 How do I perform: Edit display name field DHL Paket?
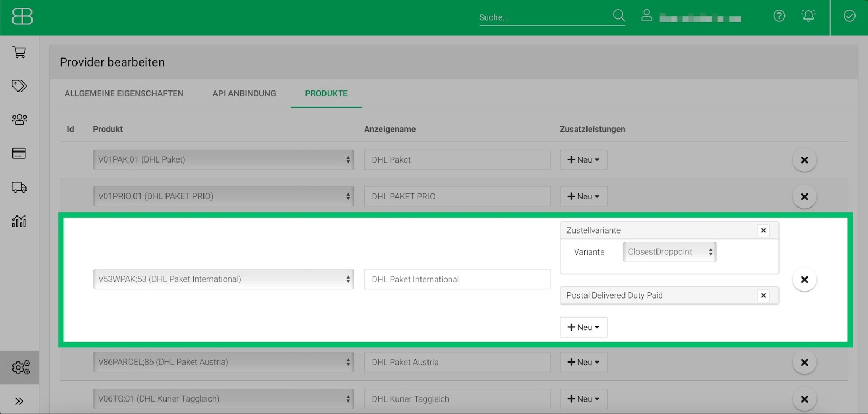click(x=457, y=160)
